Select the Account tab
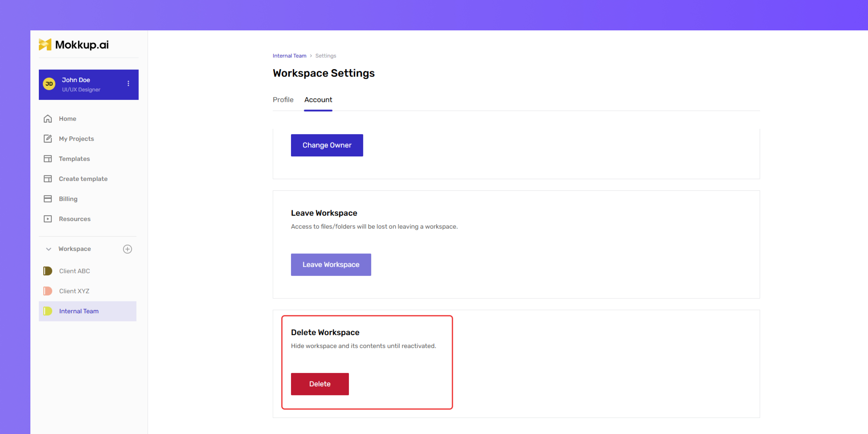Viewport: 868px width, 434px height. point(318,100)
